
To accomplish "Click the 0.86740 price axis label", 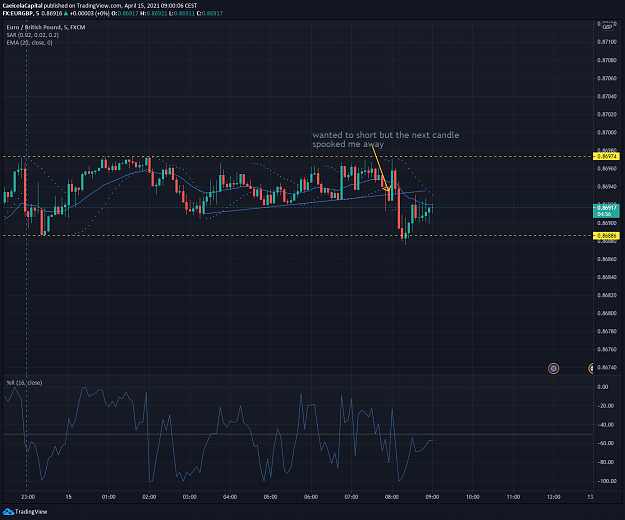I will tap(607, 367).
